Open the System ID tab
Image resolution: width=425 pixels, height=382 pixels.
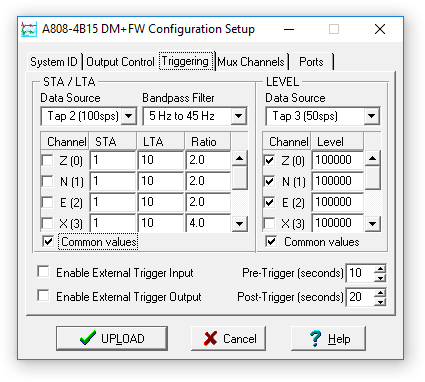54,62
